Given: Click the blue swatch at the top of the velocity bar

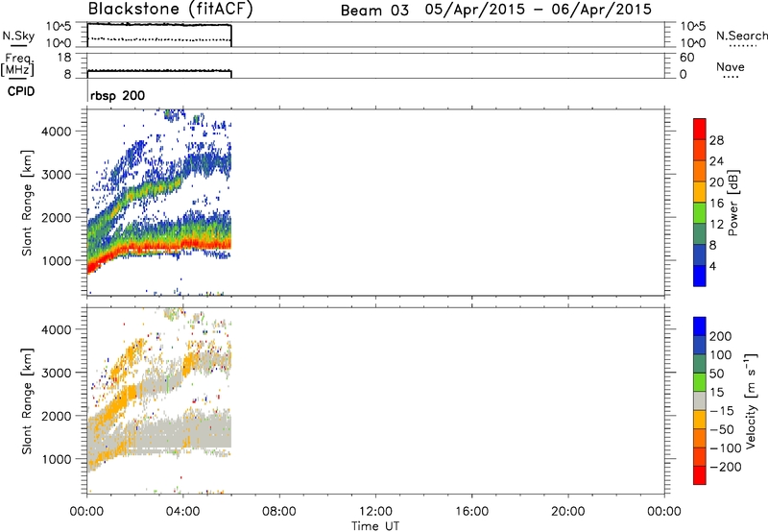Looking at the screenshot, I should 700,326.
